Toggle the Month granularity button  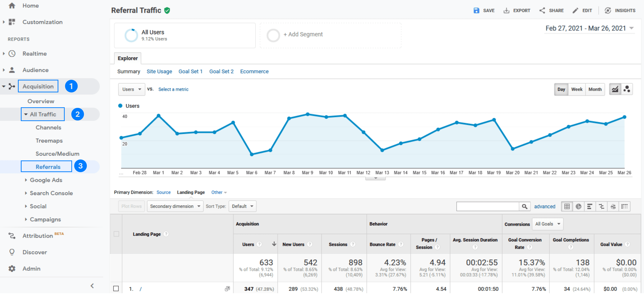595,89
